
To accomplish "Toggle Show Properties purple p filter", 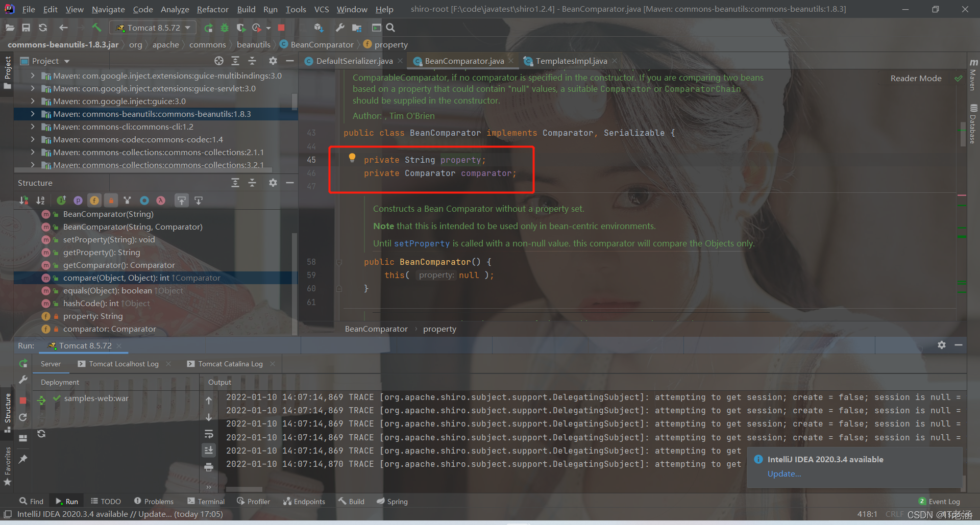I will tap(78, 201).
